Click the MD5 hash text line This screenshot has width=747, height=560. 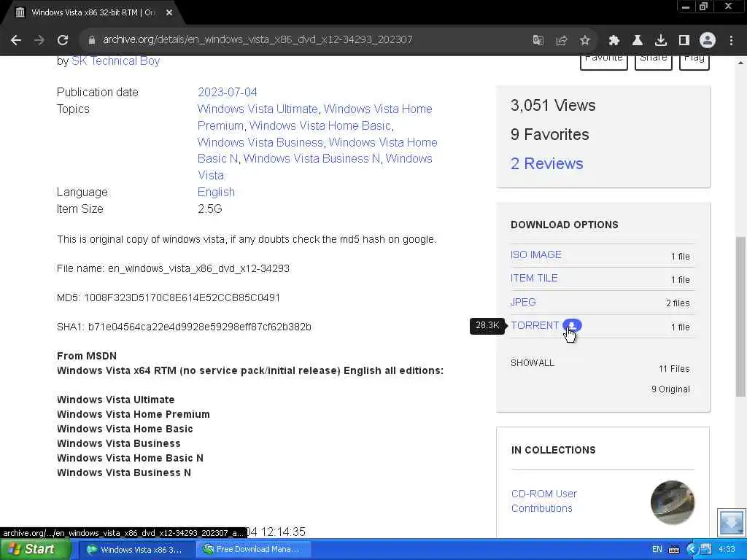pos(169,297)
